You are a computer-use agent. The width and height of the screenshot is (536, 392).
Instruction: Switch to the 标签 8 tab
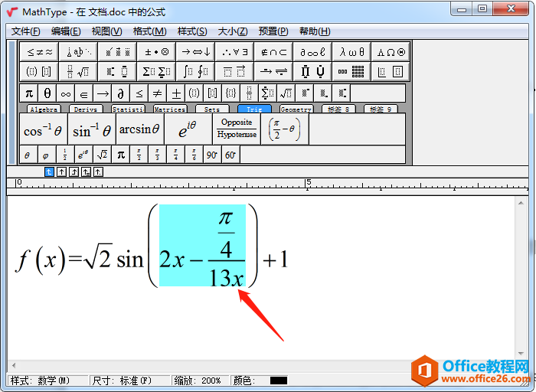coord(338,109)
